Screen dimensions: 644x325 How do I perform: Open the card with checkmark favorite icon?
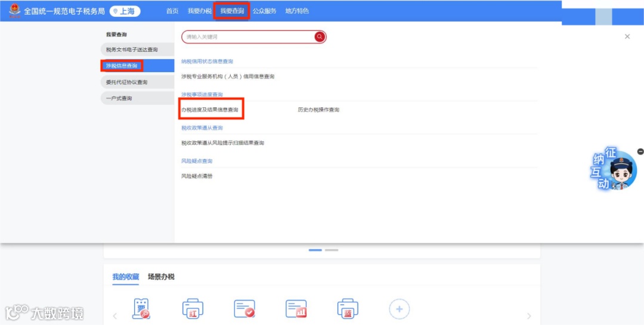point(245,309)
